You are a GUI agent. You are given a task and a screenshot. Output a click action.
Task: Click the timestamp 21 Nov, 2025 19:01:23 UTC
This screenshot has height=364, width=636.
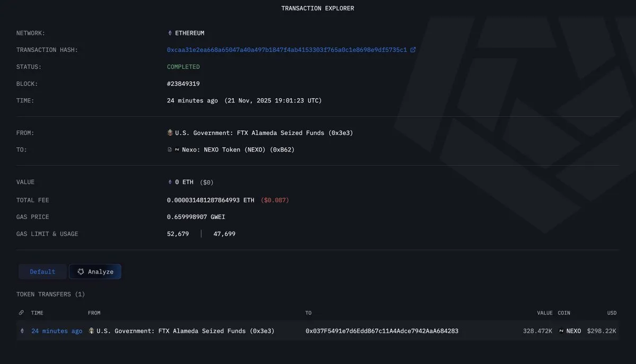(x=273, y=101)
